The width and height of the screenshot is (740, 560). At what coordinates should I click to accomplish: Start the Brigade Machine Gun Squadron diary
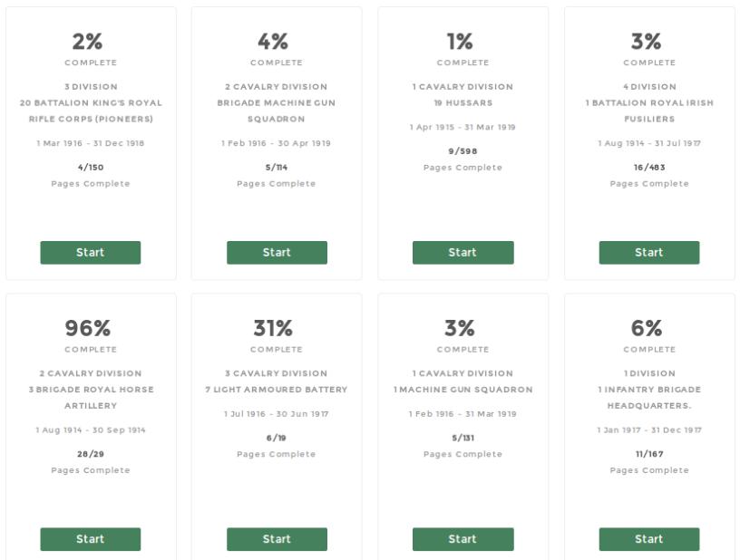point(277,253)
